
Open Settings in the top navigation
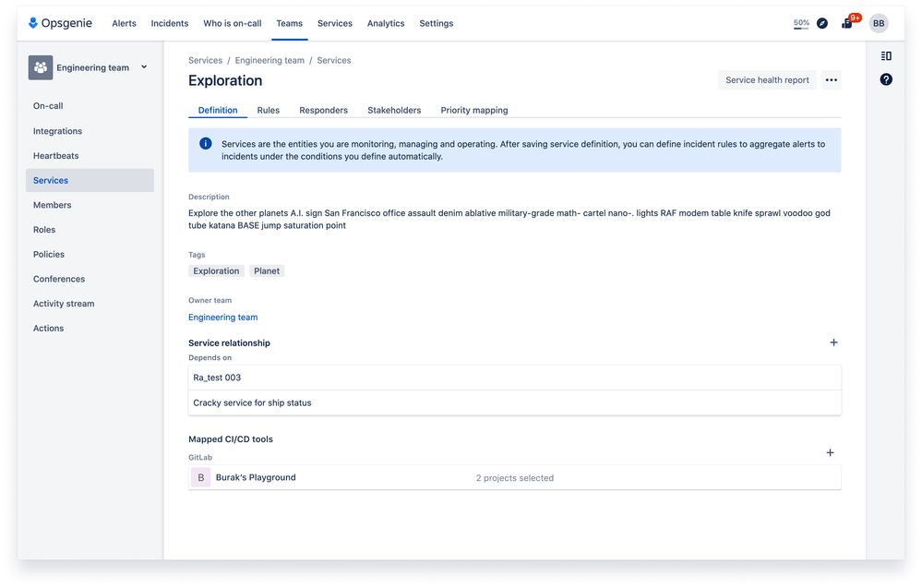[437, 23]
